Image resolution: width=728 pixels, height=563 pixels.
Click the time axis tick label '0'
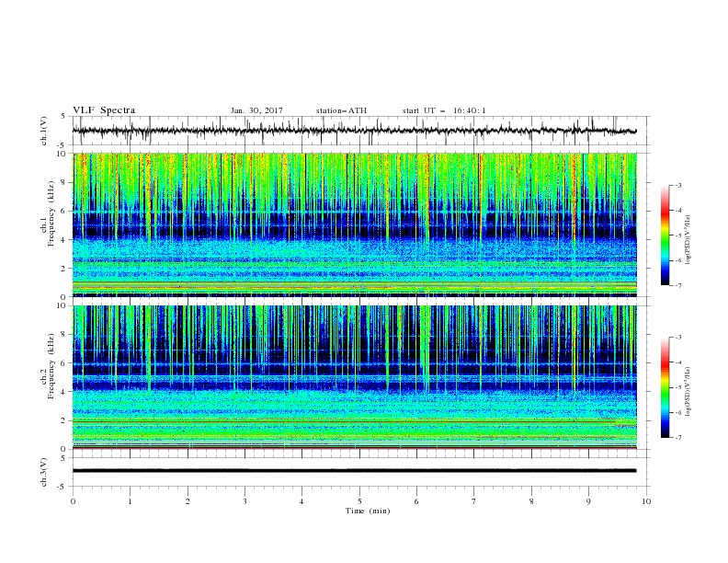click(x=73, y=501)
